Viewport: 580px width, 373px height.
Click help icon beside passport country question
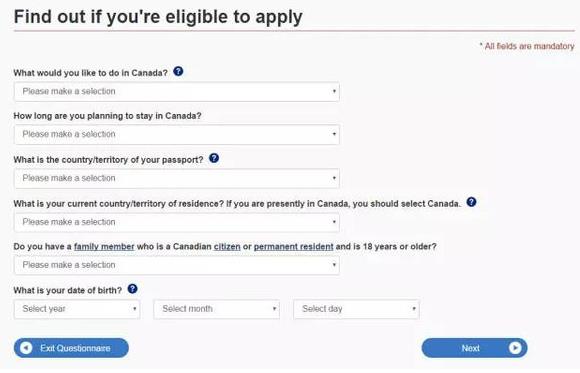(214, 158)
